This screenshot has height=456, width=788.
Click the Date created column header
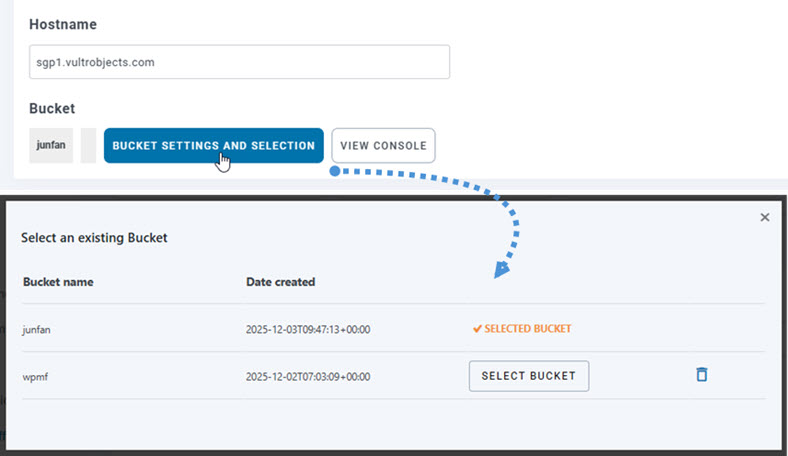click(x=280, y=282)
